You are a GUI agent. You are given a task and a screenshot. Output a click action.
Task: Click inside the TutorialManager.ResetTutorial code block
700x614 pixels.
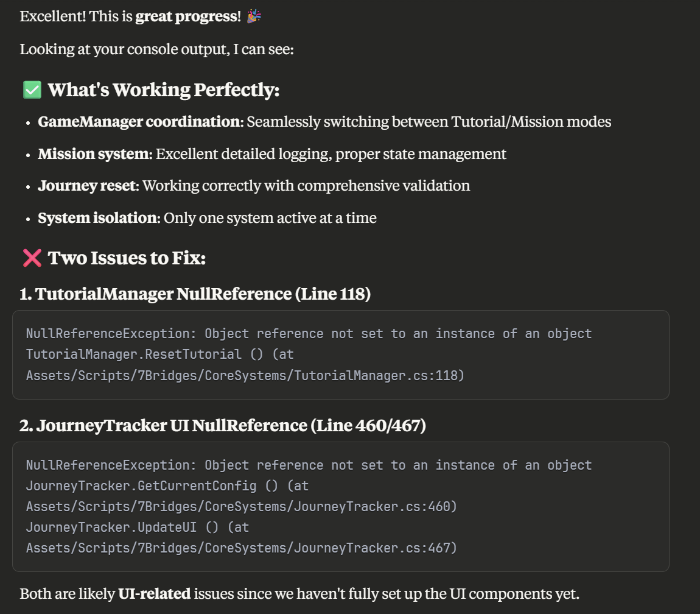click(x=341, y=355)
